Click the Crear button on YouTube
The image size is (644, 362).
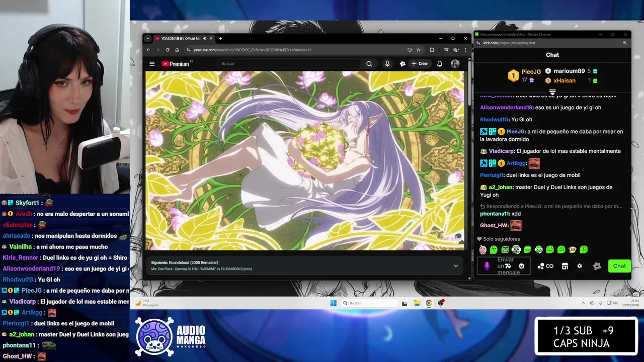coord(420,64)
